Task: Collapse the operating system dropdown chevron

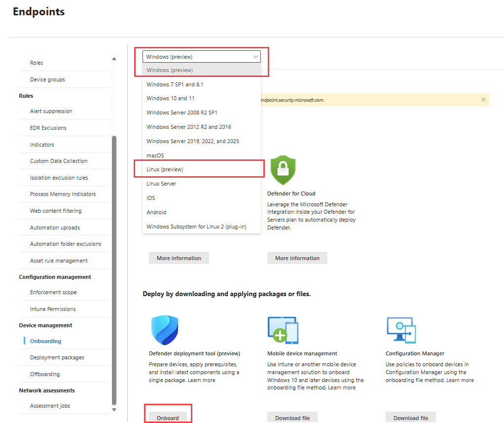Action: (255, 57)
